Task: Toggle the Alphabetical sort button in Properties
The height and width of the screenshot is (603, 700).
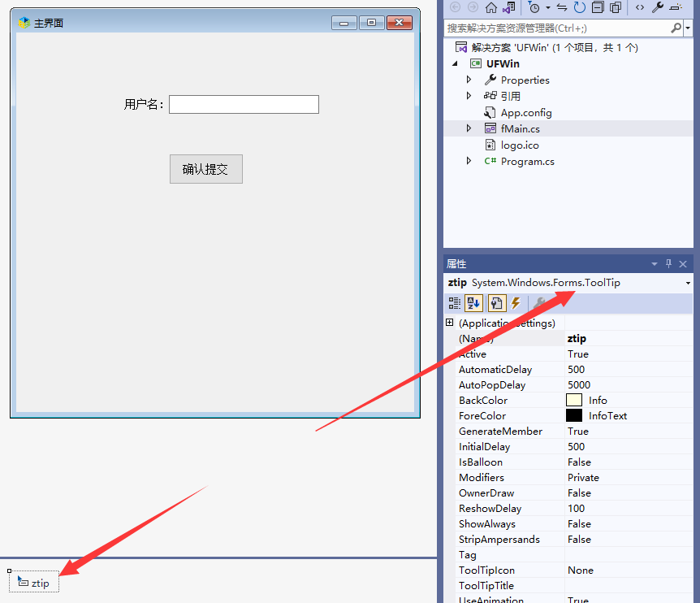Action: pyautogui.click(x=474, y=303)
